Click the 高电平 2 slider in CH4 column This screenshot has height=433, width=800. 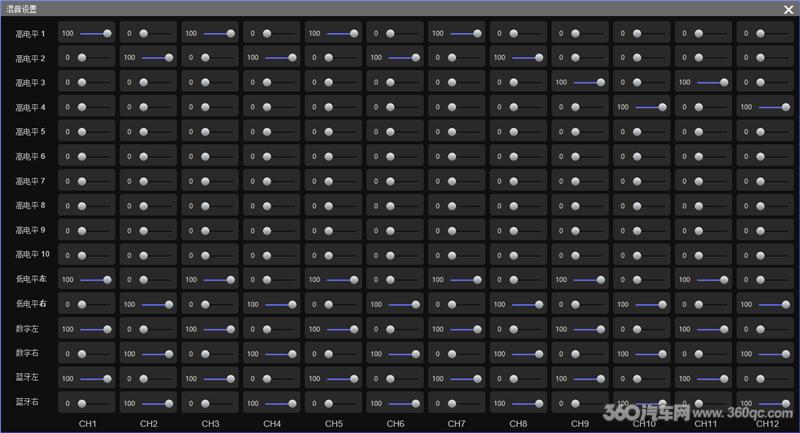coord(281,58)
